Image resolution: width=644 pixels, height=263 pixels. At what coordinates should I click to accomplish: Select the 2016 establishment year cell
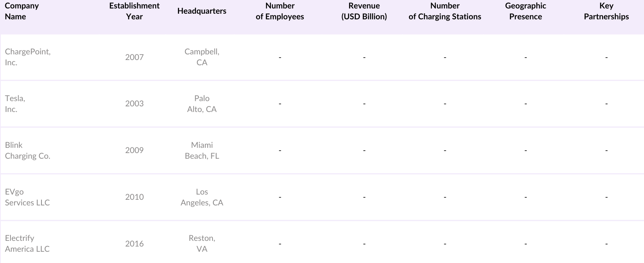point(134,244)
